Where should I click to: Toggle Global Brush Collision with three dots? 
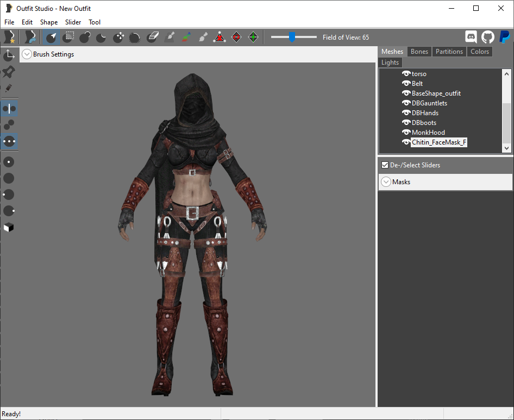[9, 141]
